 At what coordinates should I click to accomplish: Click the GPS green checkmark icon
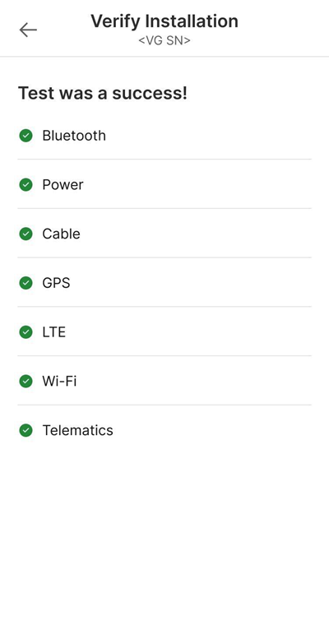pyautogui.click(x=25, y=283)
